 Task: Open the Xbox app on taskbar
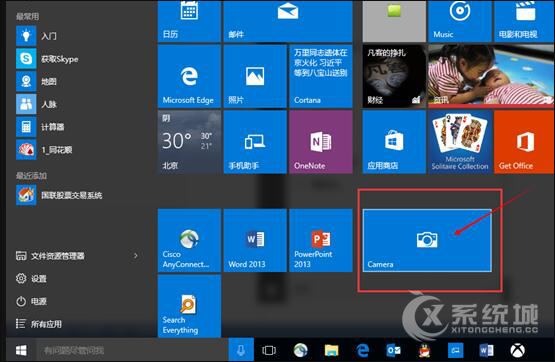517,350
